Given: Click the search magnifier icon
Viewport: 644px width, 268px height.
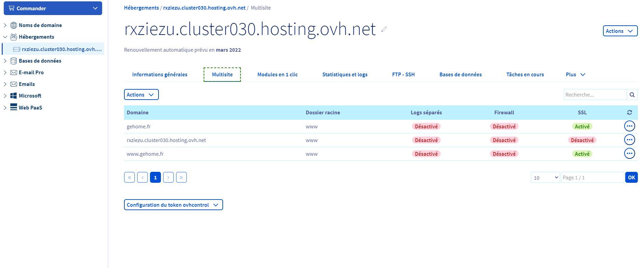Looking at the screenshot, I should [x=632, y=95].
